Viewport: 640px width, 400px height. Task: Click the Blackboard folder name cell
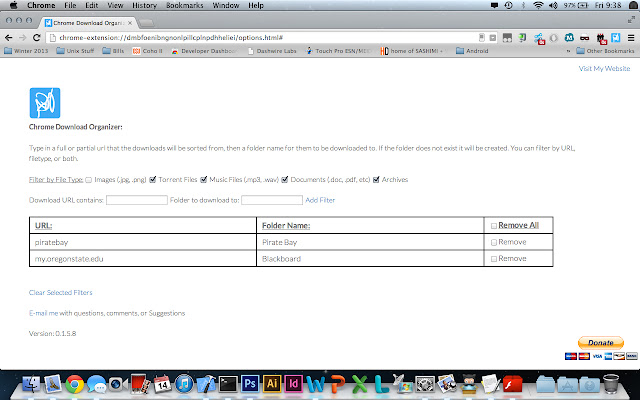click(x=370, y=259)
